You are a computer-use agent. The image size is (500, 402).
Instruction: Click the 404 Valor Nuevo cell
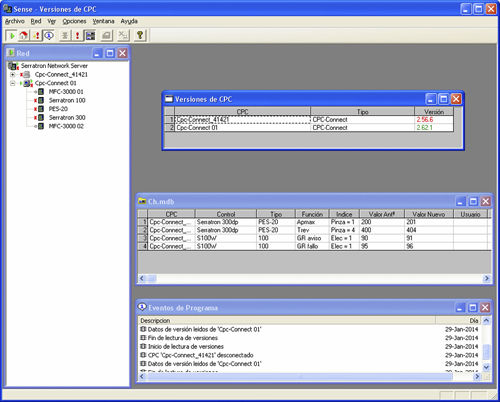pyautogui.click(x=429, y=230)
